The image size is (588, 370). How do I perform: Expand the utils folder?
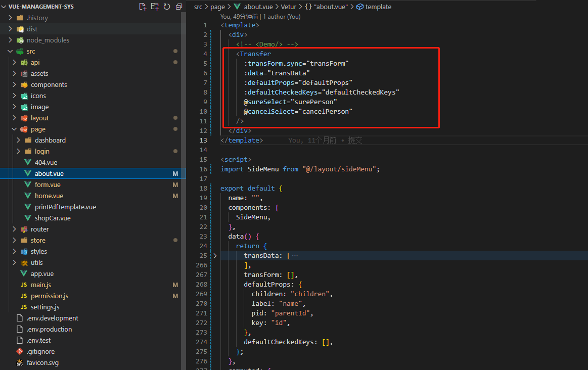14,262
